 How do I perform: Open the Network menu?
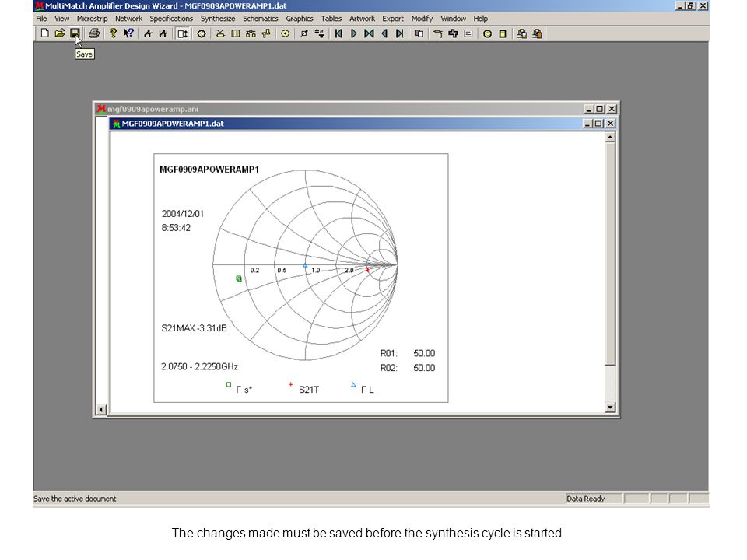point(128,19)
